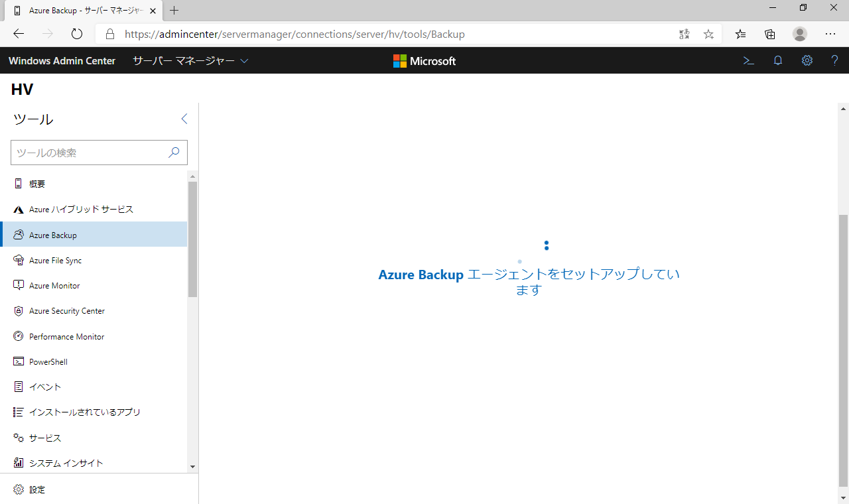Open the システム インサイト chart icon
The height and width of the screenshot is (504, 849).
18,463
